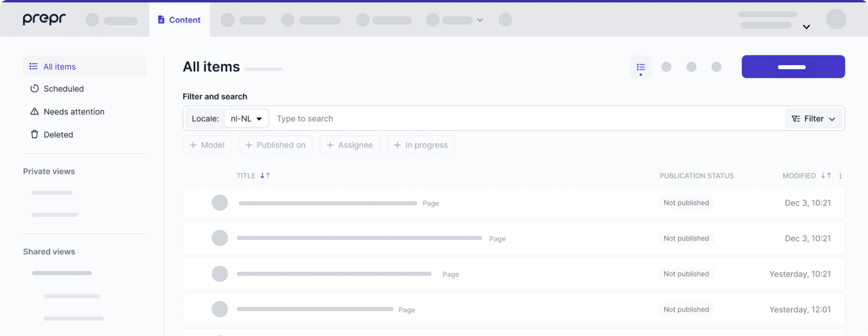Click Not published on Dec 3 first row

(x=686, y=203)
